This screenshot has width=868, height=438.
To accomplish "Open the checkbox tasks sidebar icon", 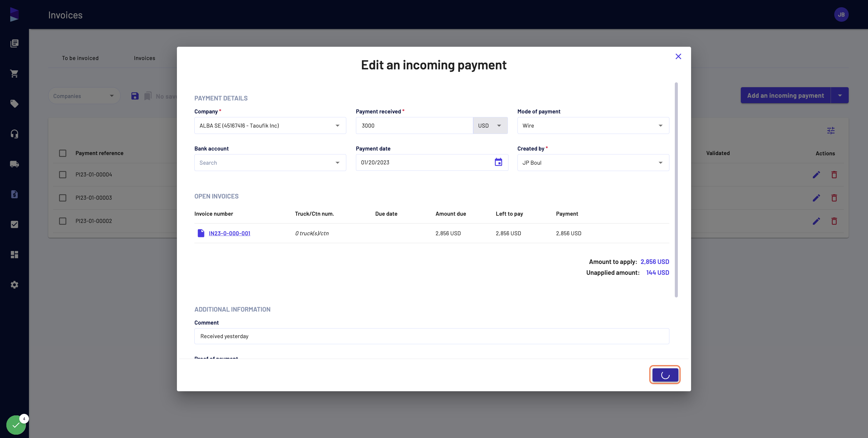I will [14, 224].
